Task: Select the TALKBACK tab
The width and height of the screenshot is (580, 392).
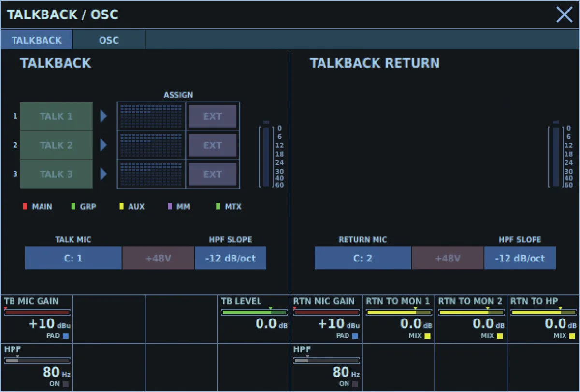Action: click(37, 40)
